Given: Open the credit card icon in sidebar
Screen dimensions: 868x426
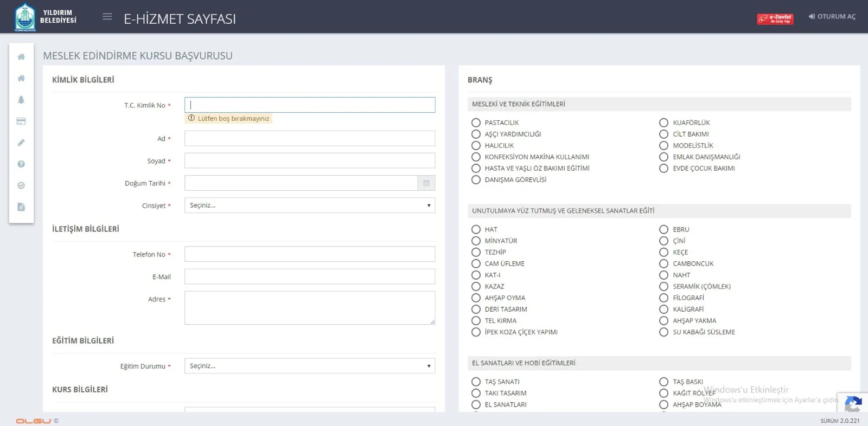Looking at the screenshot, I should [x=21, y=121].
